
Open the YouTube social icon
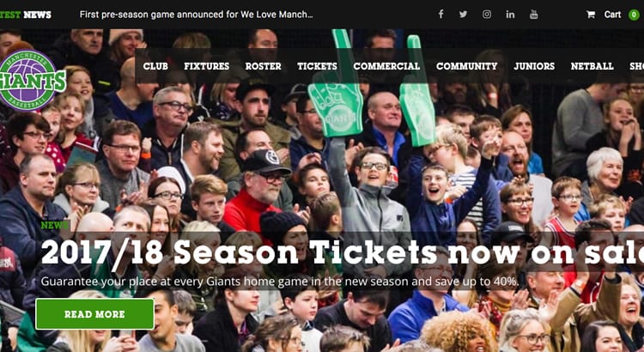(x=533, y=15)
